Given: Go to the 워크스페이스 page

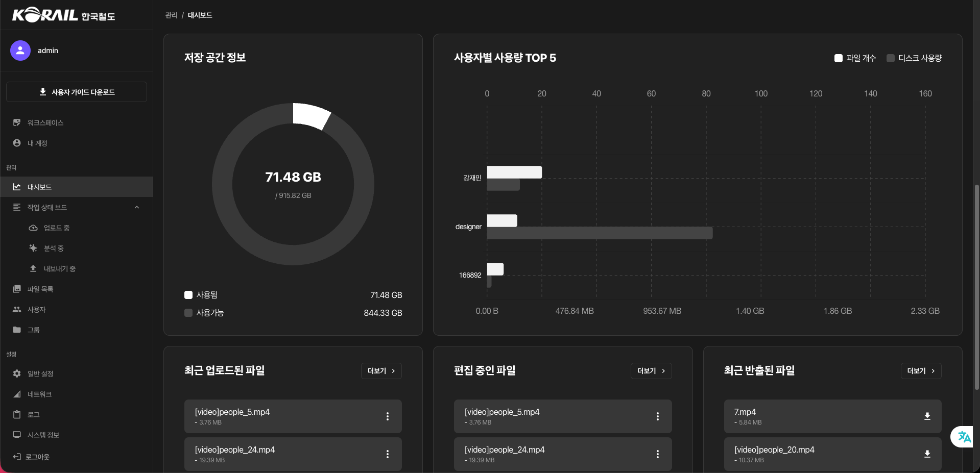Looking at the screenshot, I should tap(45, 123).
